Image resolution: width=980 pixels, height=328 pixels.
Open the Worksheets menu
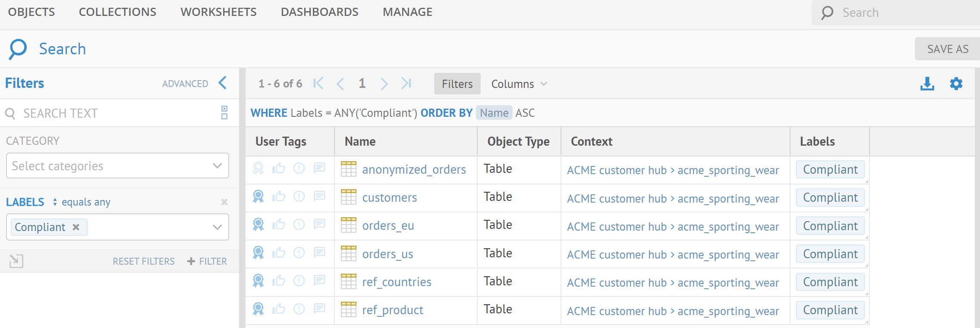[218, 12]
